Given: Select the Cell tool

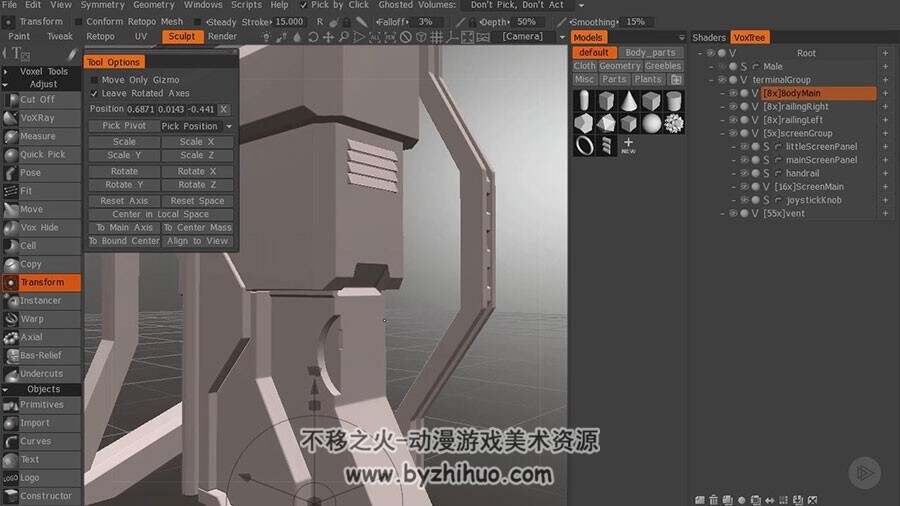Looking at the screenshot, I should [x=40, y=246].
